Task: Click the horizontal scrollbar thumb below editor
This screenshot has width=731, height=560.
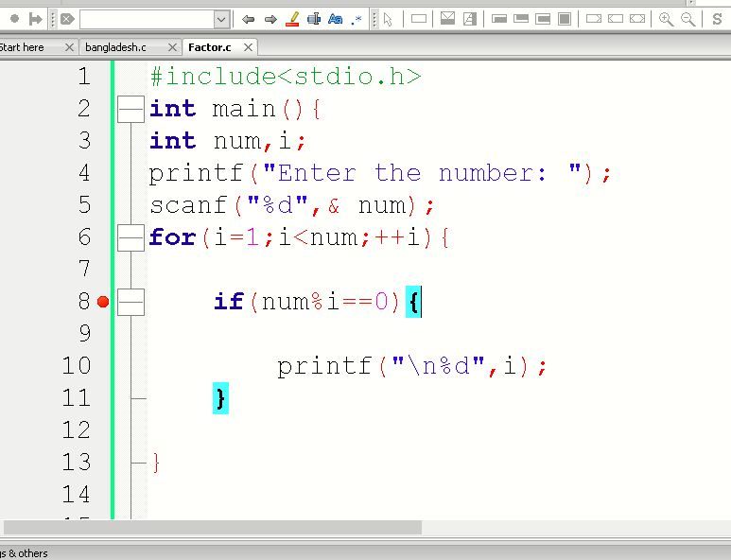Action: (x=213, y=527)
